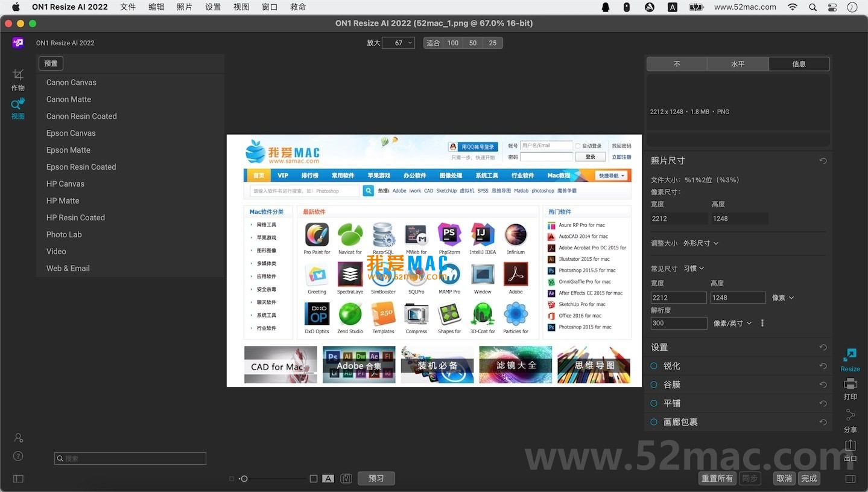Click the editable 宽度 2212 field
Viewport: 868px width, 492px height.
pyautogui.click(x=679, y=298)
